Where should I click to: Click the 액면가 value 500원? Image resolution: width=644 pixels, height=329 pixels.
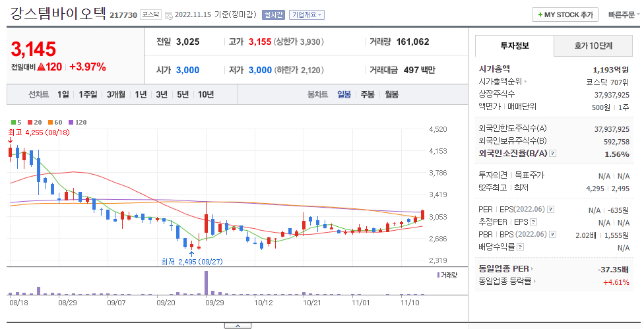coord(601,107)
